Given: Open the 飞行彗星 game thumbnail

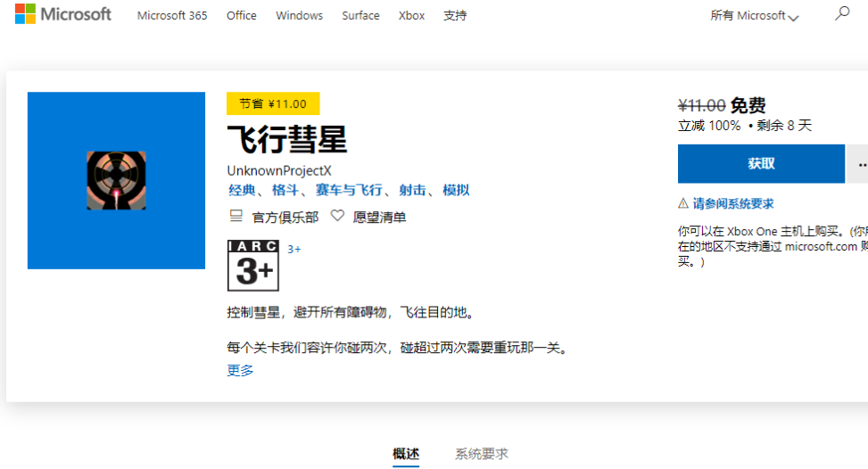Looking at the screenshot, I should click(116, 180).
